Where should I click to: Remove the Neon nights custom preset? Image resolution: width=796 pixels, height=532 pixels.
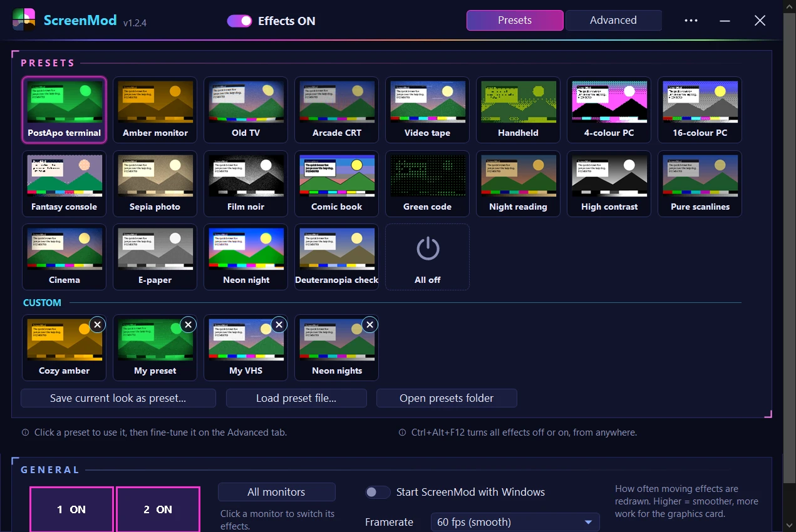(370, 324)
